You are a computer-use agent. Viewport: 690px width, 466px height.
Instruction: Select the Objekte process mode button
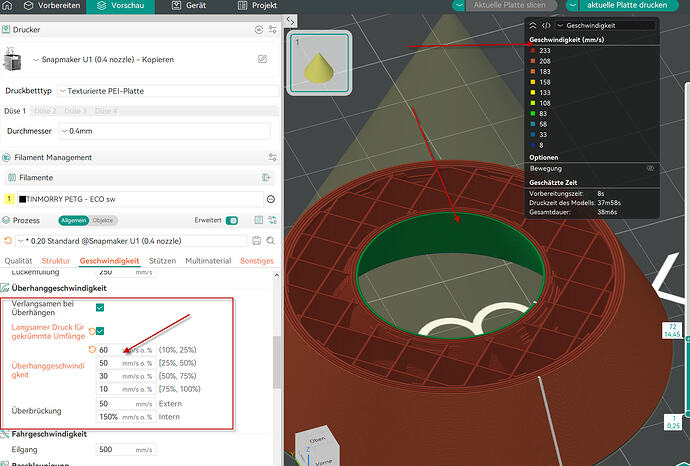103,220
